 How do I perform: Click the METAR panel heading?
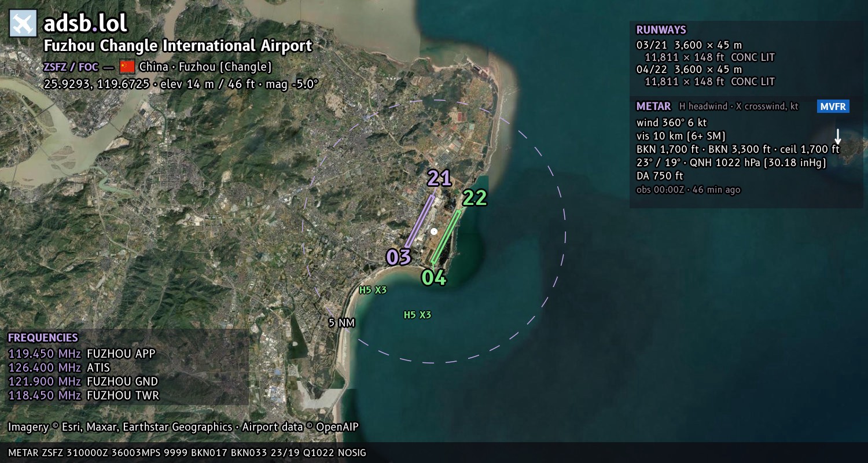pos(653,106)
